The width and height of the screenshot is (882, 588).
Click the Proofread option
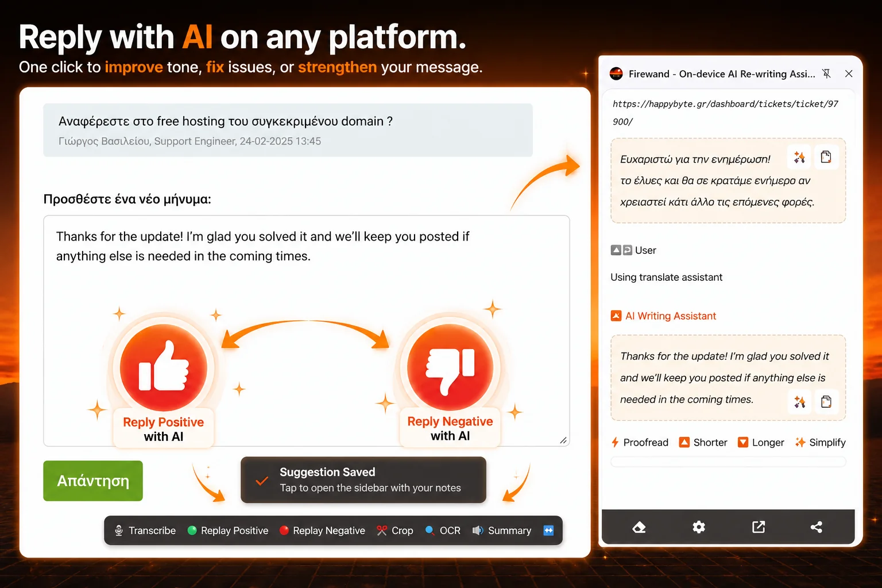click(640, 442)
